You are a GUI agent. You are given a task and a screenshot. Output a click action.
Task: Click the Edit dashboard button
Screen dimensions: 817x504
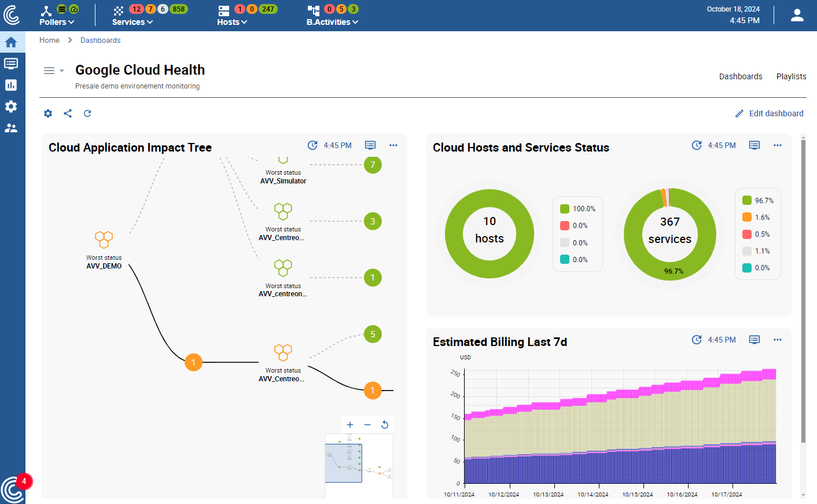(x=770, y=113)
